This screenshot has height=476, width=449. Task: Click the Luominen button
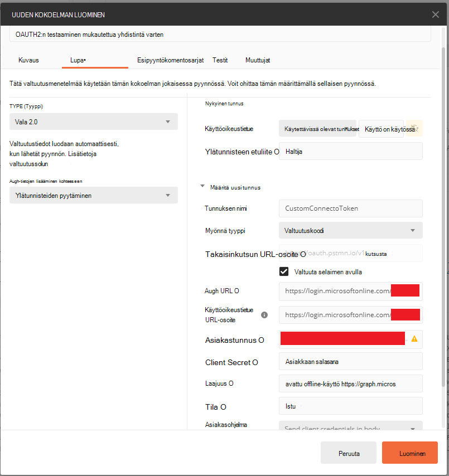point(410,453)
